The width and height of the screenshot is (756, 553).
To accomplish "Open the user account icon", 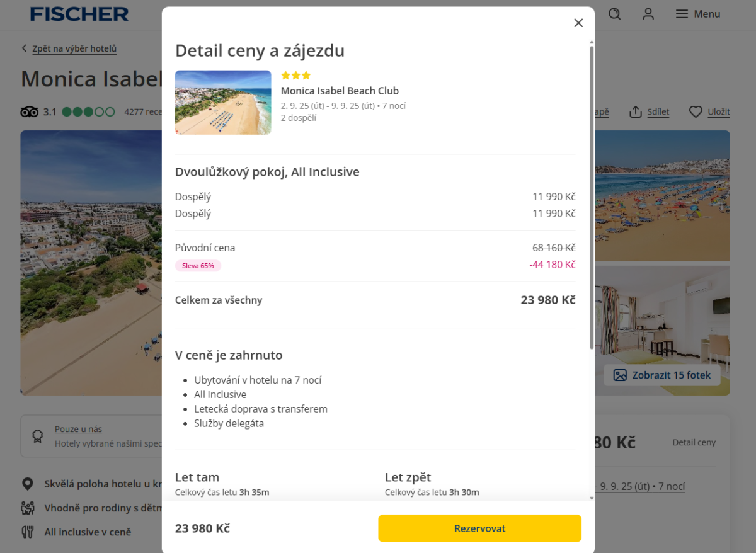I will pos(648,14).
